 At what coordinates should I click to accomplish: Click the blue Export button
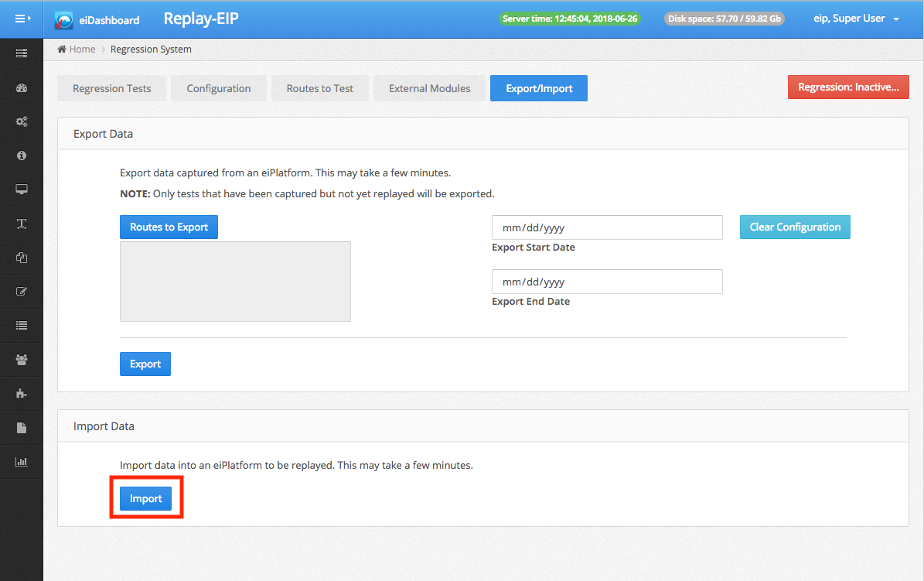145,364
